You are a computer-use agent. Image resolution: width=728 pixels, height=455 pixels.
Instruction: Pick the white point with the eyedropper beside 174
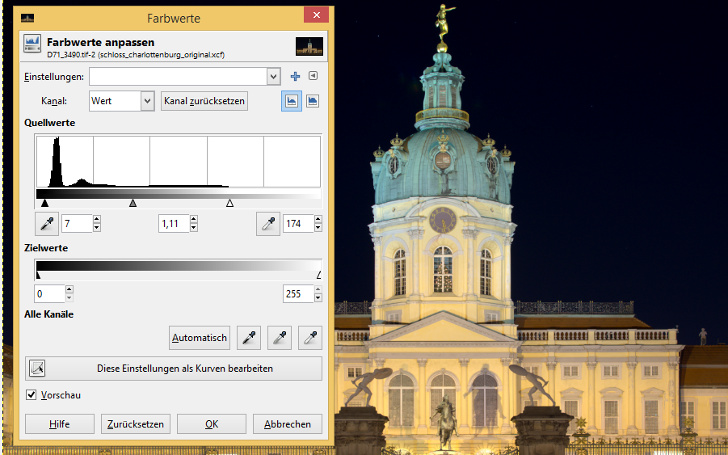tap(268, 224)
